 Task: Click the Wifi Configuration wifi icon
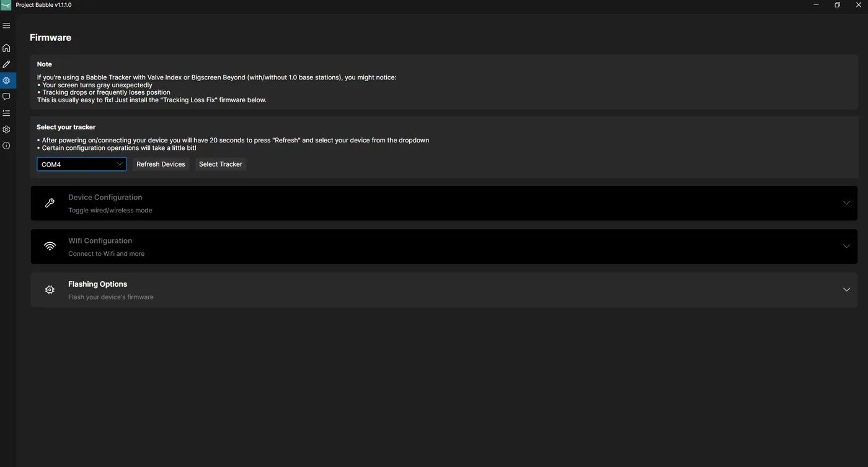50,247
